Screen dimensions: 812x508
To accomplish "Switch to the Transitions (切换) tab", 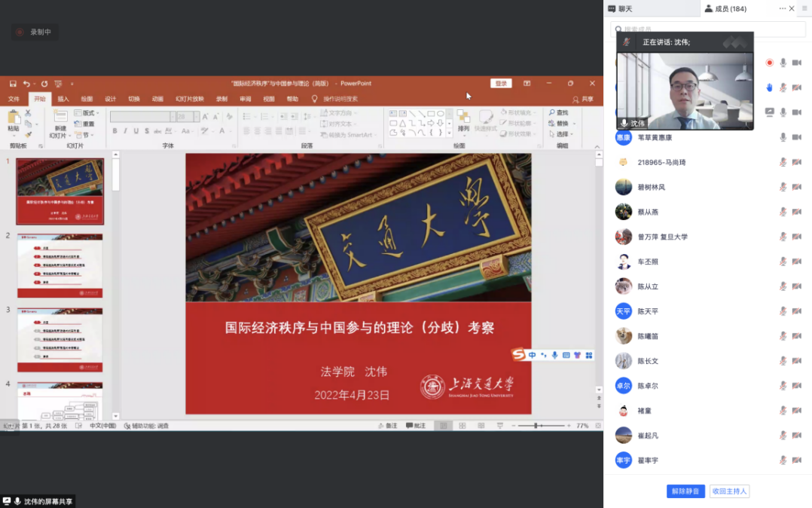I will tap(134, 99).
